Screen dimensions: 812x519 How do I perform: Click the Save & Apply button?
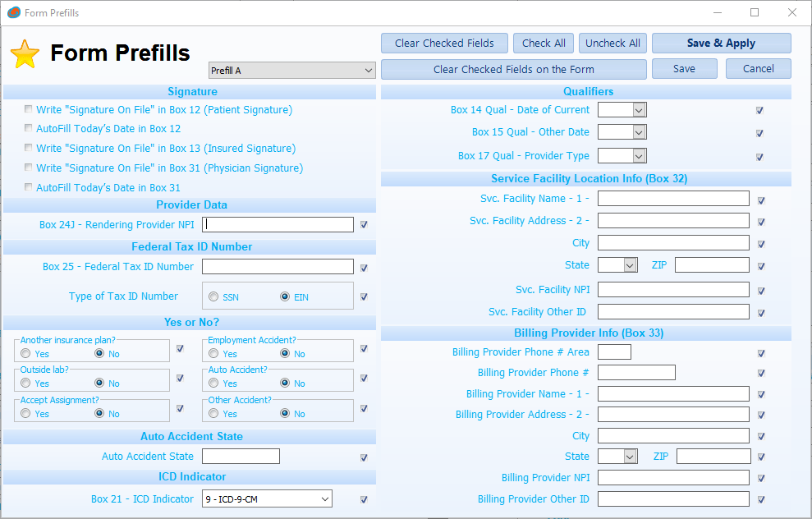click(x=720, y=43)
